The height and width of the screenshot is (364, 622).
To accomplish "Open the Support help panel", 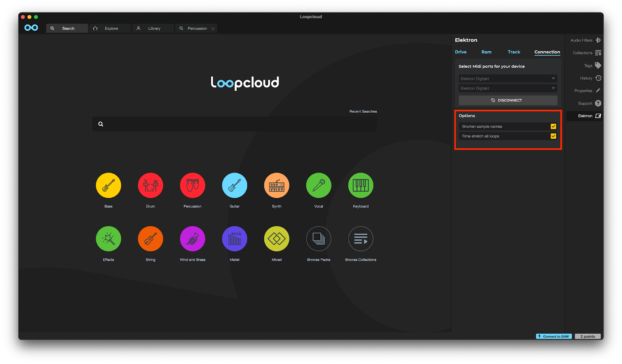I will (x=590, y=103).
